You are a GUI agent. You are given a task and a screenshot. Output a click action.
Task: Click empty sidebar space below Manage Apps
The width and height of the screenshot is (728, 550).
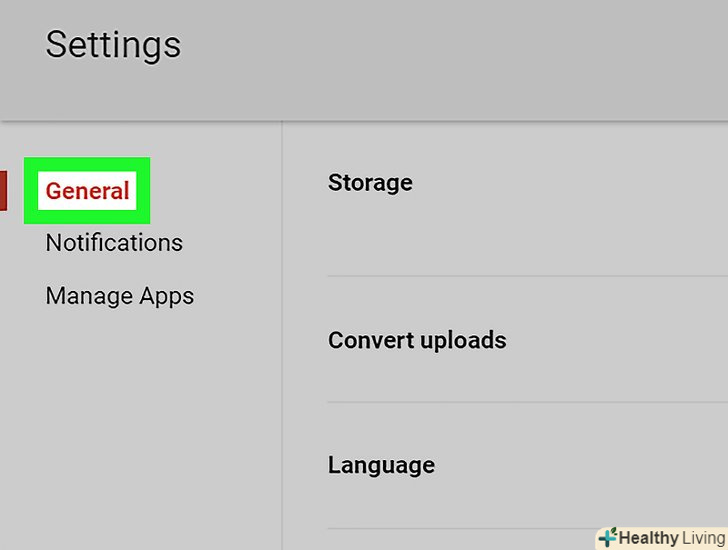click(x=140, y=420)
